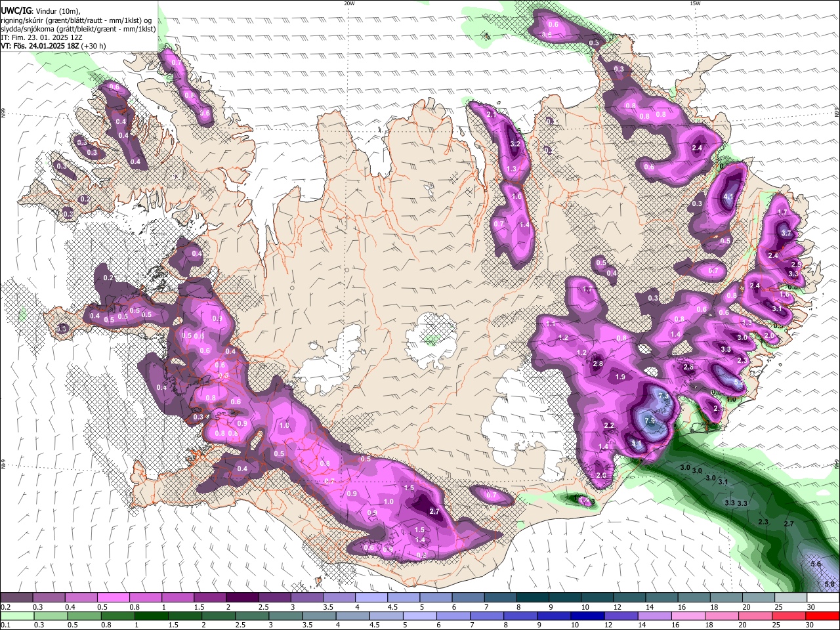Click the 20W longitude label

[349, 3]
